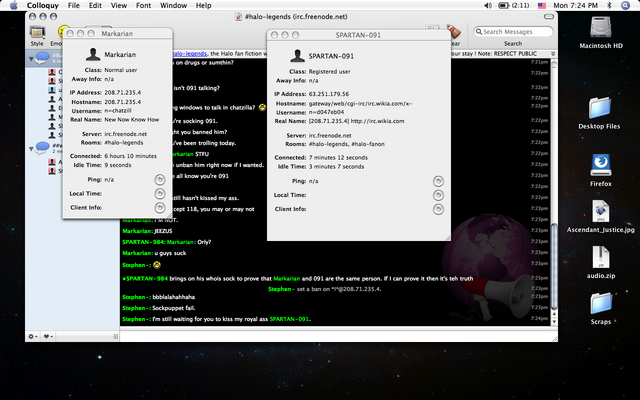Click the 'u guys suck' chat message
Image resolution: width=640 pixels, height=400 pixels.
pos(170,253)
